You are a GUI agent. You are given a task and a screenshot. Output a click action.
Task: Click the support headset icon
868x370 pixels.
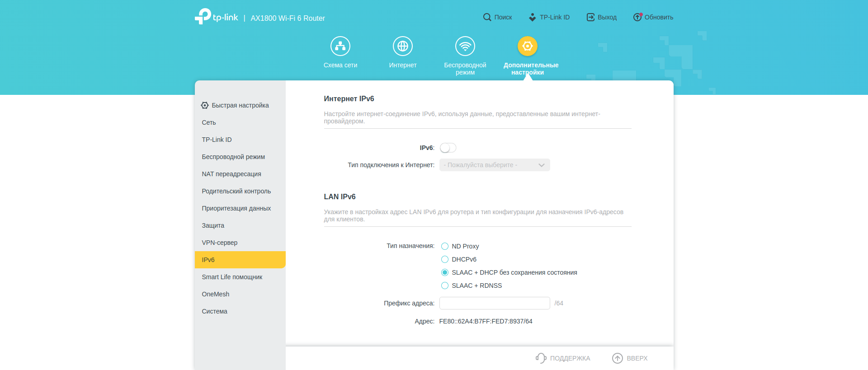tap(541, 358)
